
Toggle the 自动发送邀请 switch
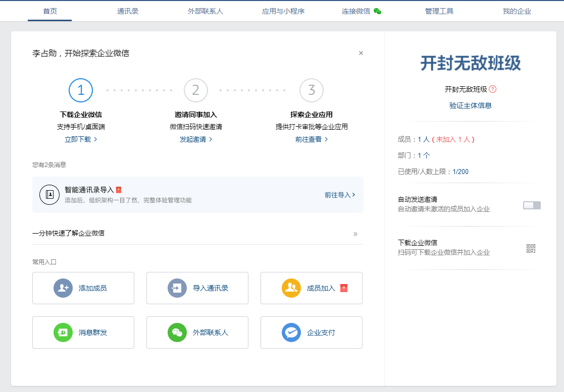(x=532, y=205)
